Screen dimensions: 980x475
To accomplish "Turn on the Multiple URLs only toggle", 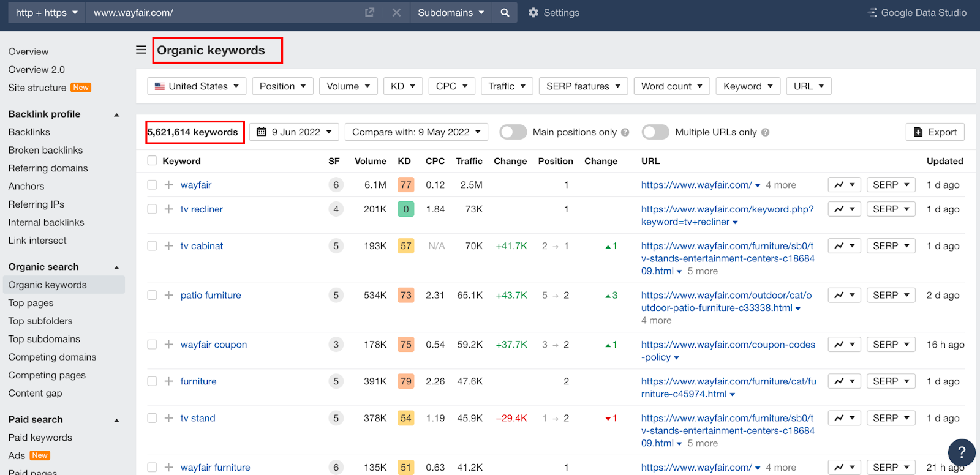I will (655, 132).
